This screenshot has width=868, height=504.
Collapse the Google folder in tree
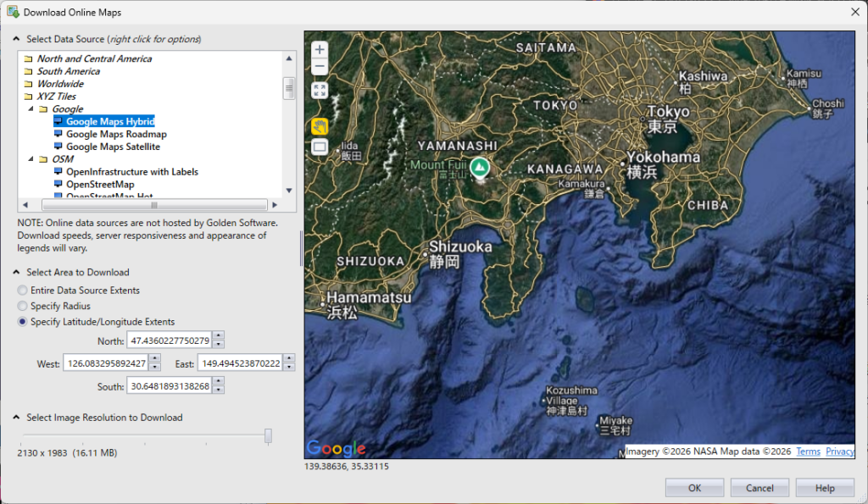point(31,109)
